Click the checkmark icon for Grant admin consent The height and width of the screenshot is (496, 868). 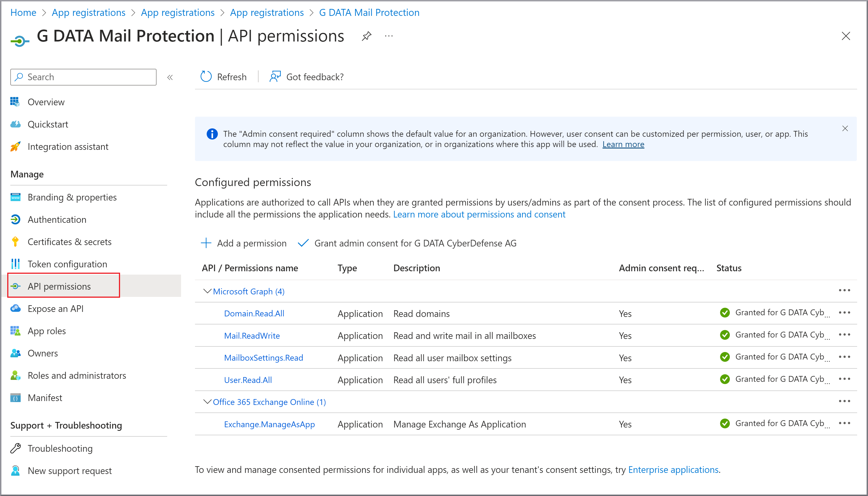point(303,243)
